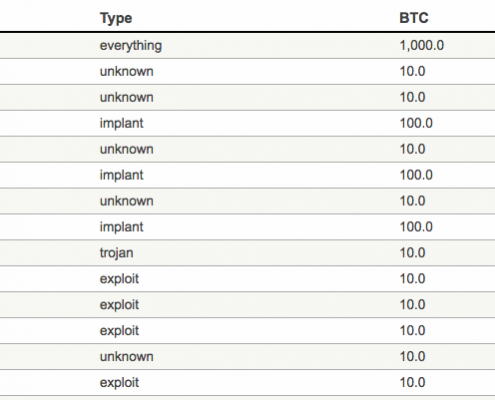
Task: Choose the exploit cell directly above the last unknown
Action: (119, 331)
